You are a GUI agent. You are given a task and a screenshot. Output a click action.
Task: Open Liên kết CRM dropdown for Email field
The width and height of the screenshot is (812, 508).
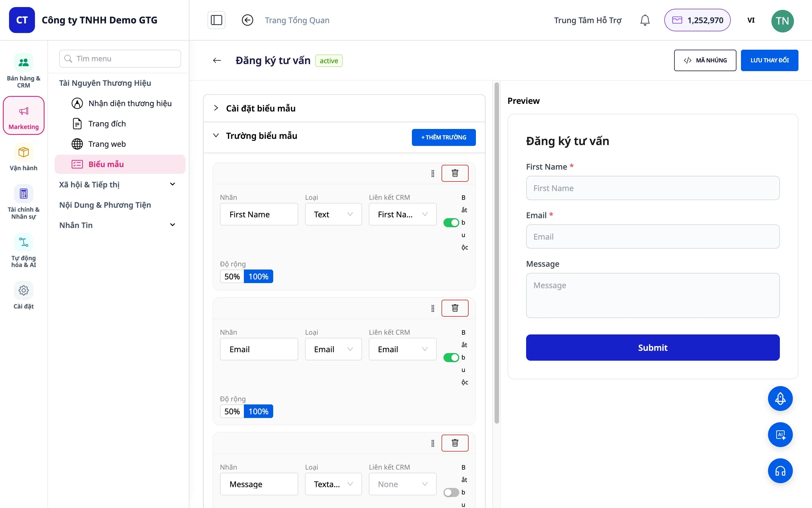[x=402, y=349]
